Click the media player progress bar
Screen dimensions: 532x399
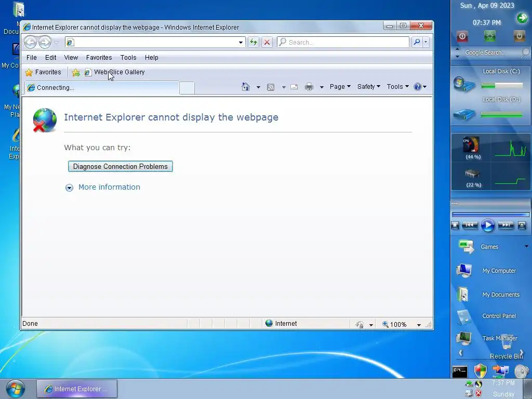coord(490,215)
